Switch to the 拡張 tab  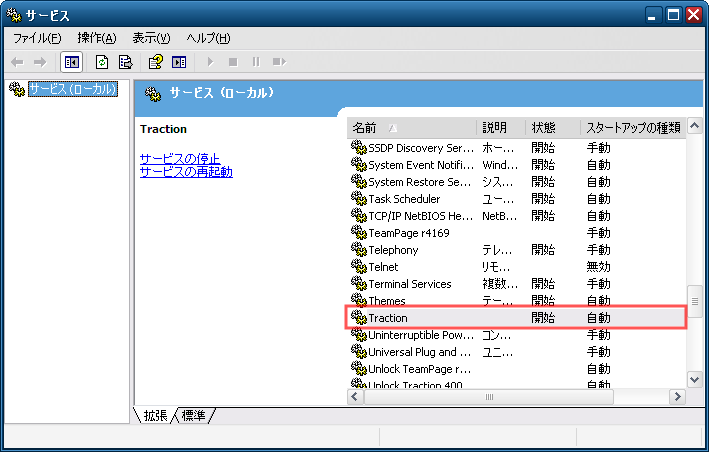coord(156,415)
